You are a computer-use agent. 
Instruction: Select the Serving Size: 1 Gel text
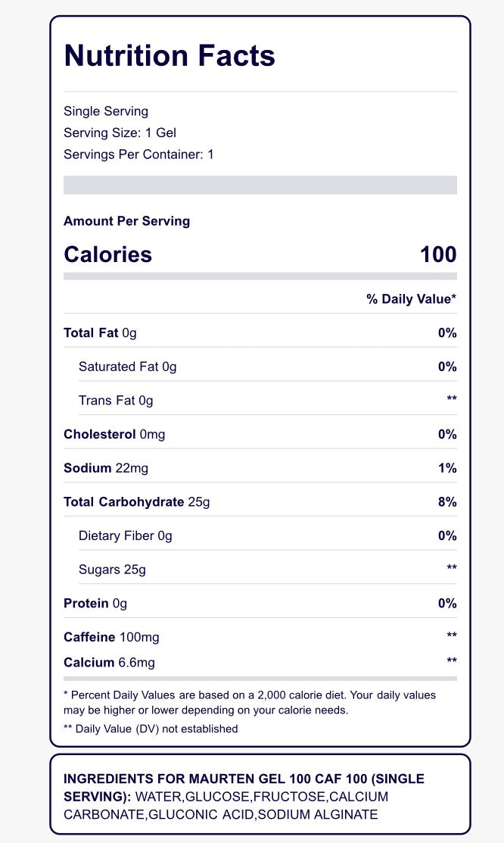click(x=120, y=133)
